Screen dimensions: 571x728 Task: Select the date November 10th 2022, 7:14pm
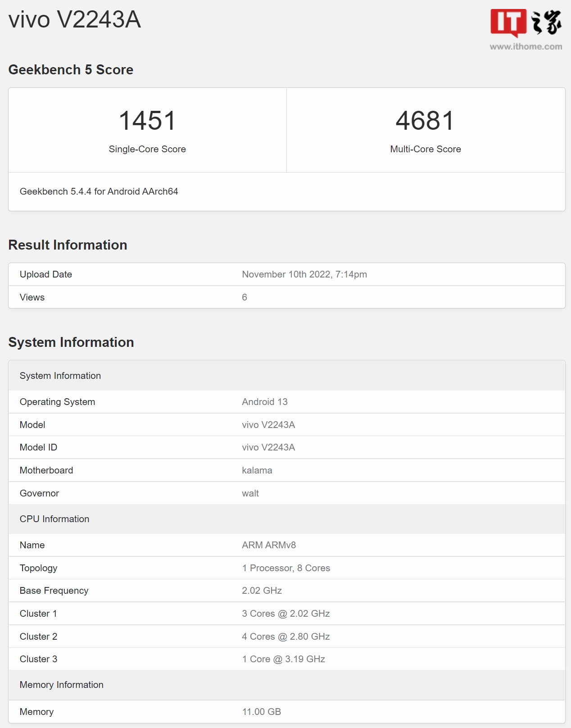pyautogui.click(x=304, y=274)
